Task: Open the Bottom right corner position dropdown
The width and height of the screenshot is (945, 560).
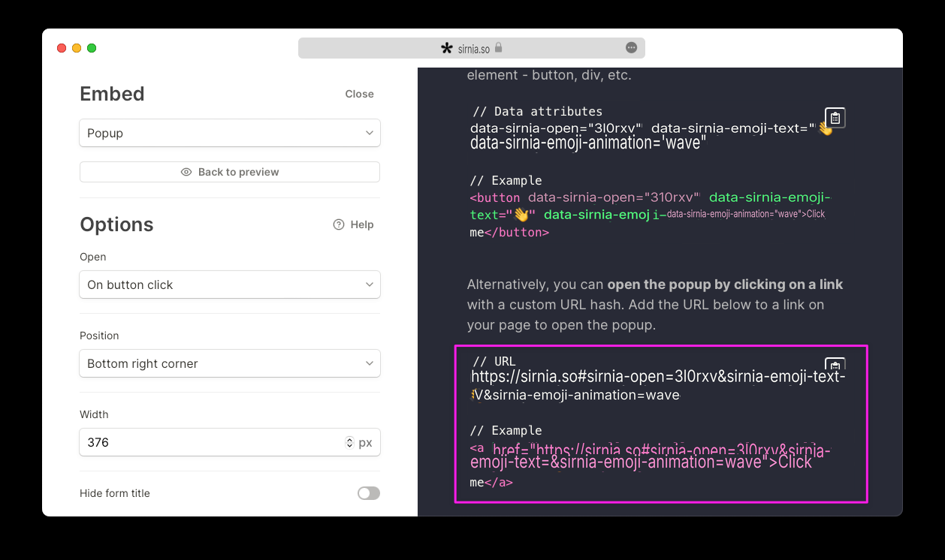Action: 230,363
